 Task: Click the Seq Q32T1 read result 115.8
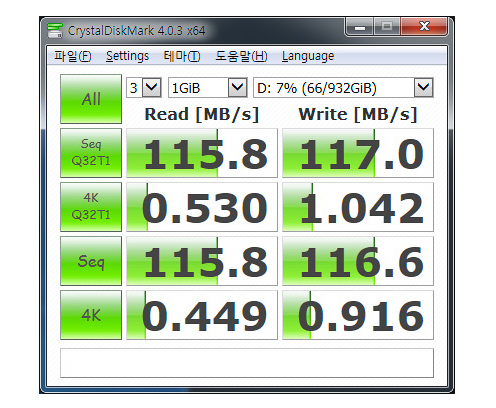click(x=202, y=153)
